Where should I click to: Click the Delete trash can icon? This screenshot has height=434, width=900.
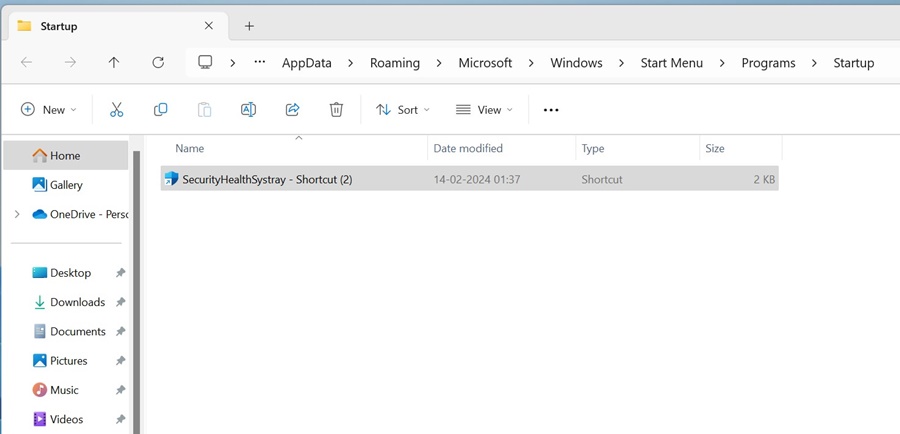(336, 109)
